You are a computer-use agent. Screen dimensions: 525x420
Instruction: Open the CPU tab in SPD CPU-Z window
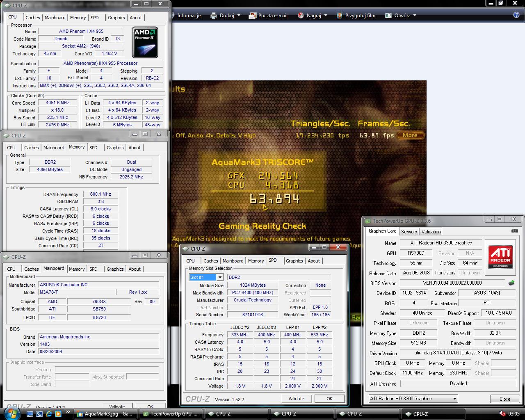(x=191, y=261)
